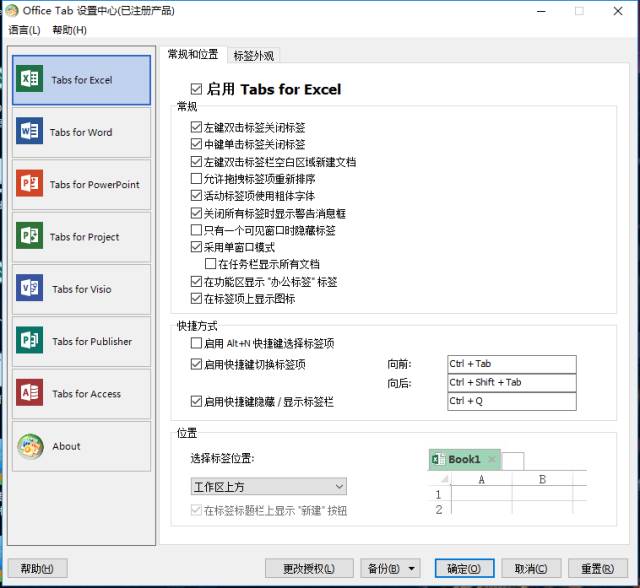Toggle 左键双击标签栏空白区域新建文档 checkbox
Screen dimensions: 640x588
196,162
